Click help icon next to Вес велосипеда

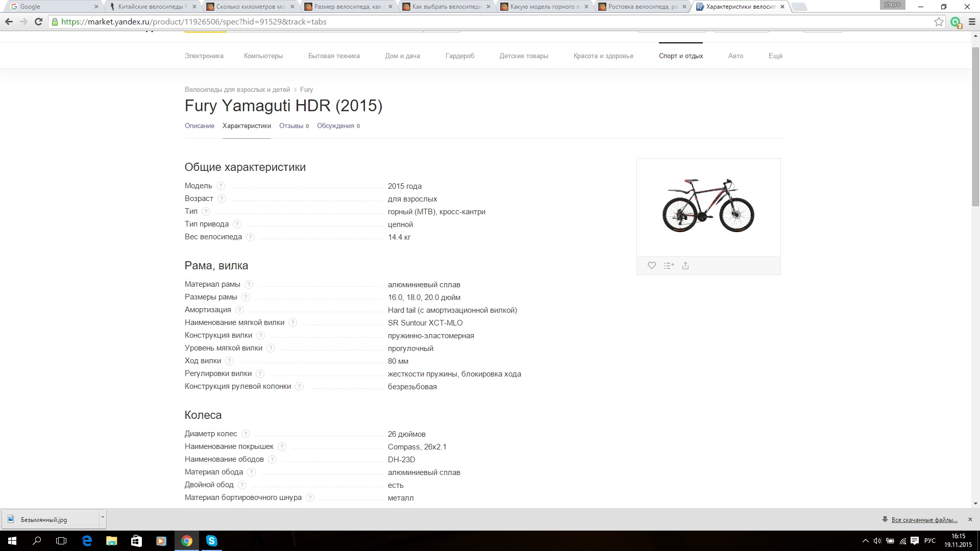pyautogui.click(x=250, y=237)
